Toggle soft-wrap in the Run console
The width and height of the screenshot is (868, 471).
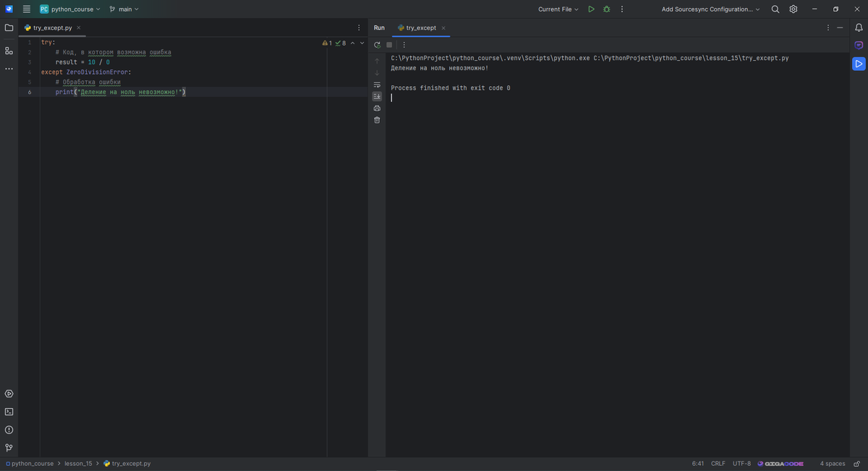click(377, 85)
